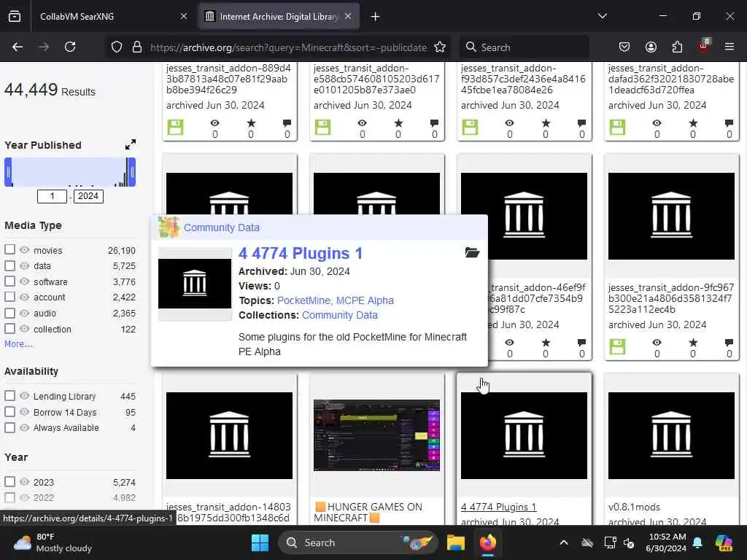
Task: Check the account media type checkbox
Action: click(9, 297)
